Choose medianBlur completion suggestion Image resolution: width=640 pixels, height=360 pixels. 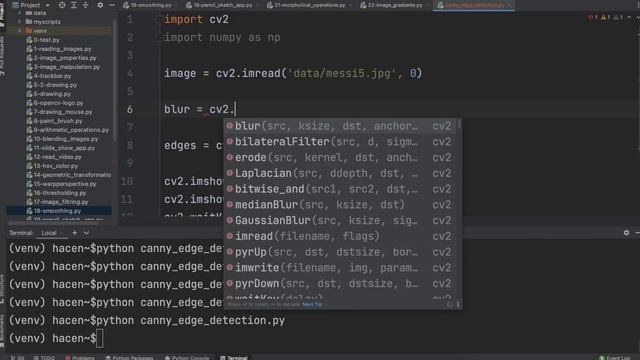tap(340, 205)
